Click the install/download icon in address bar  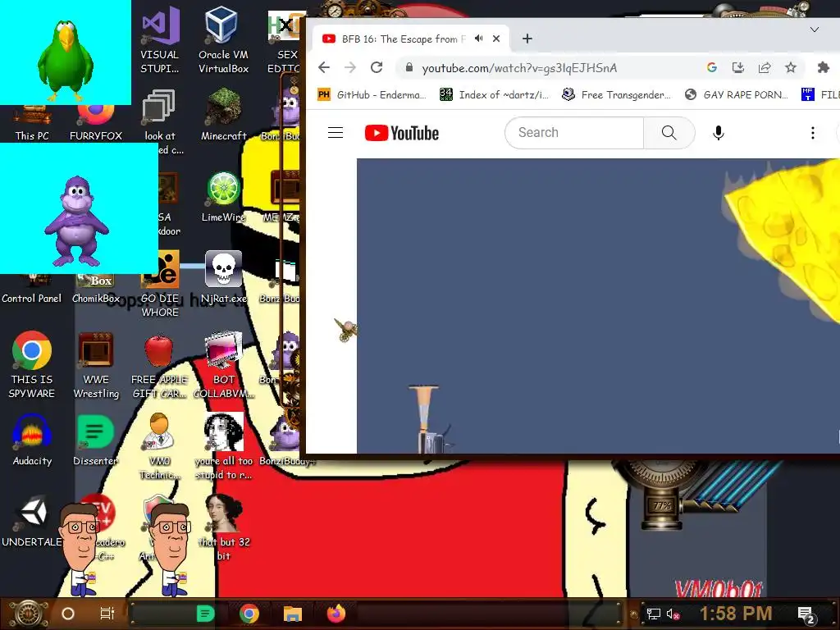738,67
